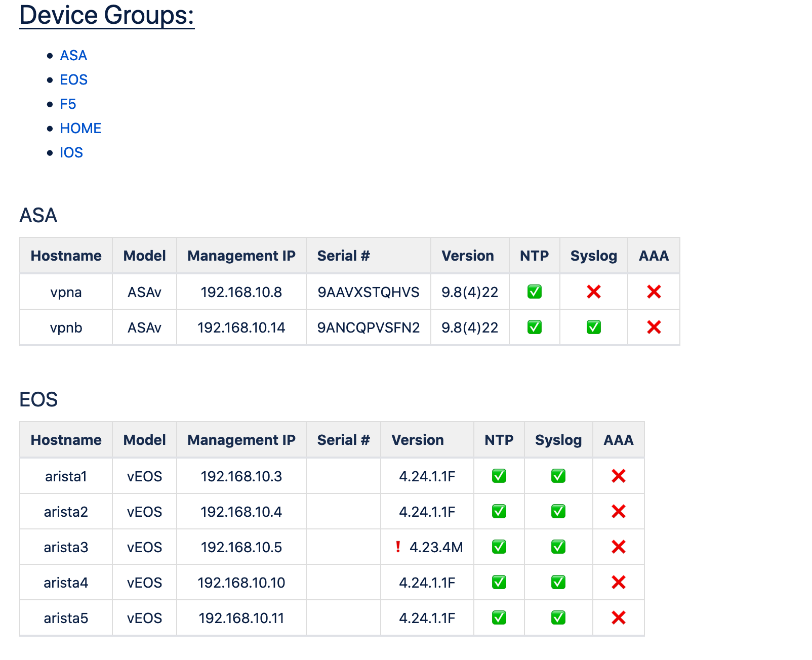Click the NTP check icon for arista4

point(499,582)
